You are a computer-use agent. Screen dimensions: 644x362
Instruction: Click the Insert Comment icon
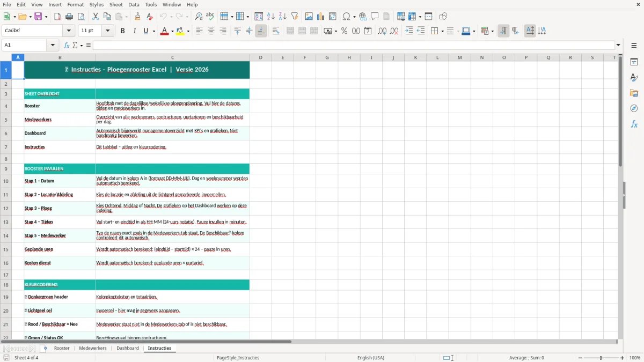point(375,17)
